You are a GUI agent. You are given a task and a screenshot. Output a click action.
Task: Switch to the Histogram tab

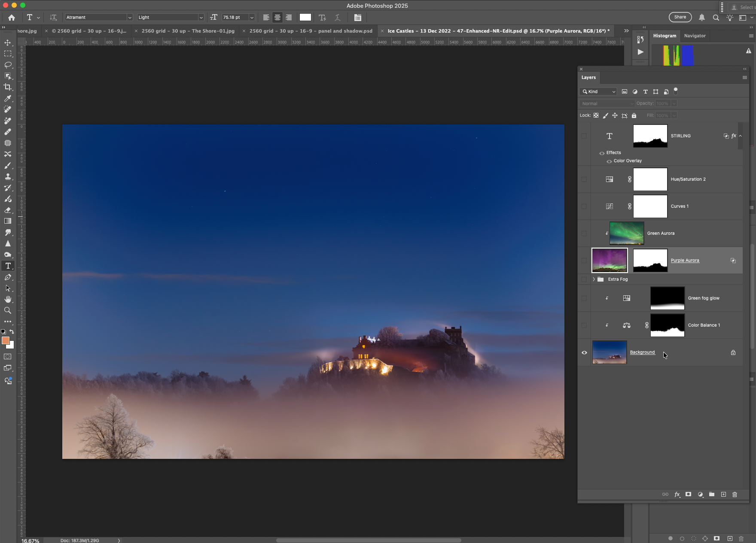pyautogui.click(x=665, y=36)
